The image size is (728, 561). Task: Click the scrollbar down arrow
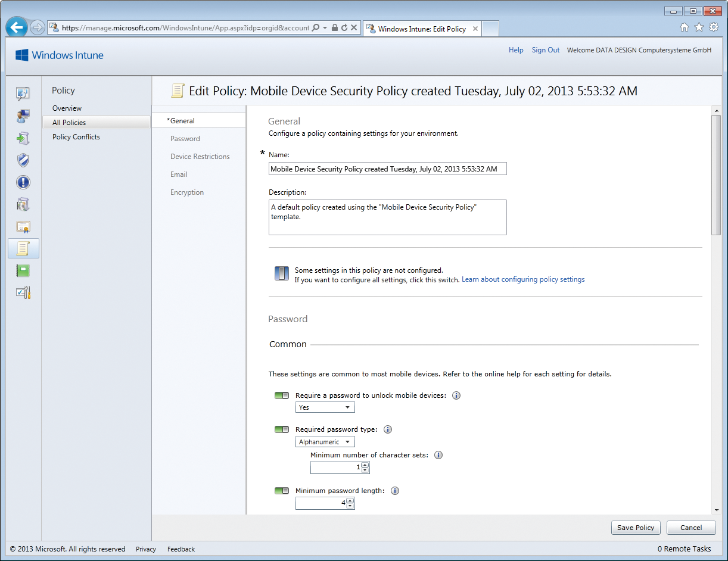716,510
